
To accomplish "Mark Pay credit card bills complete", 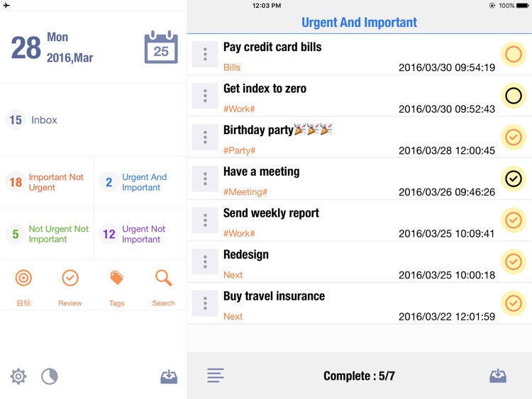I will (x=514, y=55).
